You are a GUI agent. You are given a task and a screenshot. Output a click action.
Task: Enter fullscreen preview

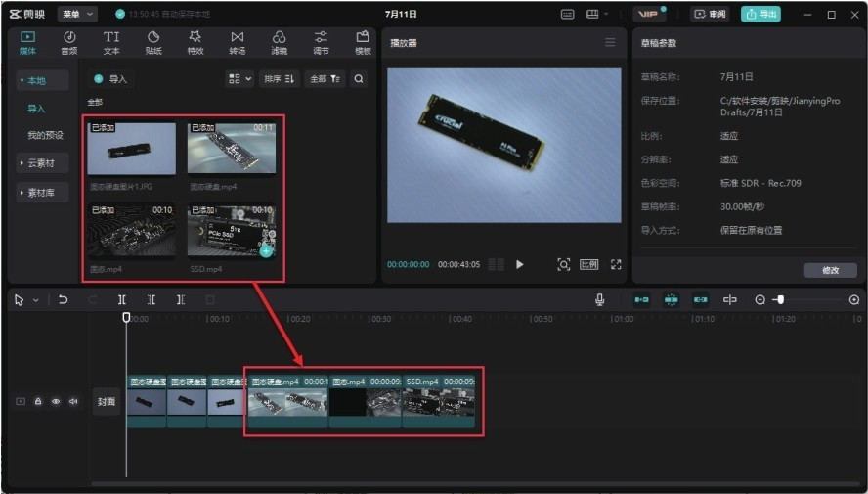[616, 265]
